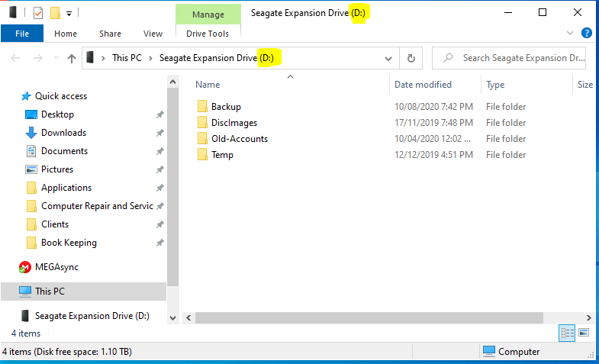Click the Properties quick access toolbar icon

click(x=38, y=14)
